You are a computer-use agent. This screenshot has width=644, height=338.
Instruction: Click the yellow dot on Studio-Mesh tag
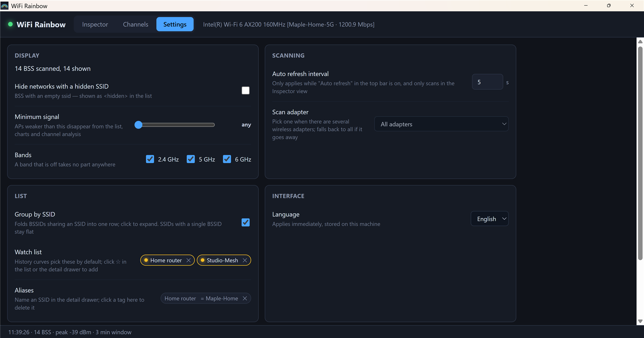click(203, 260)
